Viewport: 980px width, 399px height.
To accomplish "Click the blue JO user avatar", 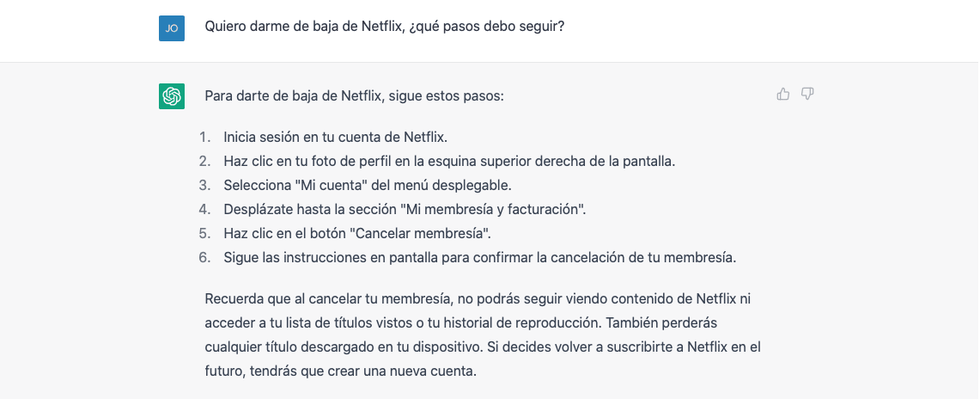I will click(x=172, y=28).
